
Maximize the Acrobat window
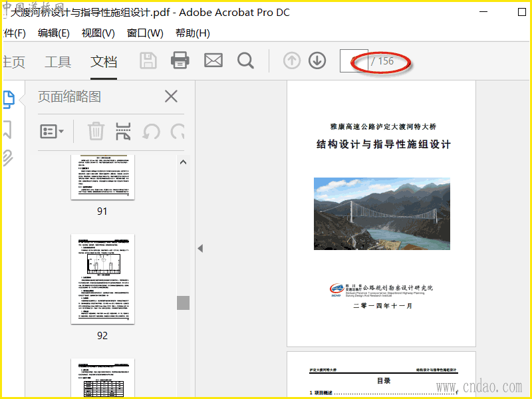(x=522, y=12)
